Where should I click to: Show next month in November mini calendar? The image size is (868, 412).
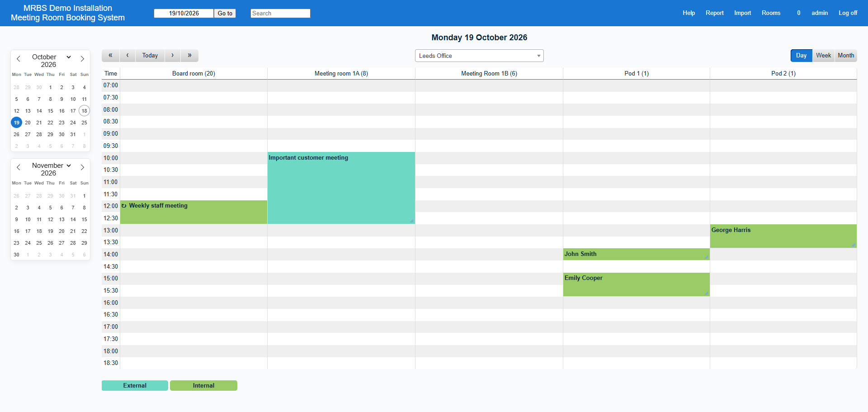pos(82,167)
